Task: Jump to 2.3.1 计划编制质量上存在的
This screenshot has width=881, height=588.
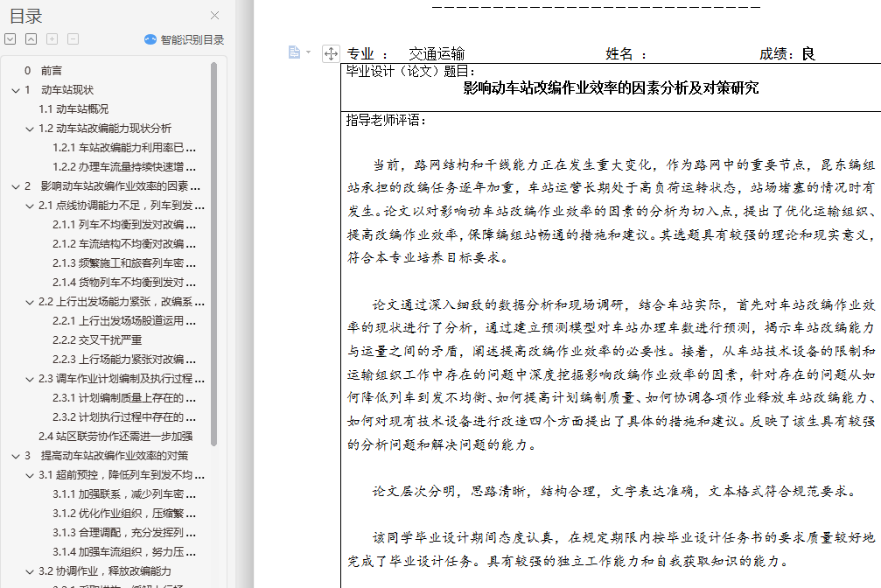Action: (x=124, y=397)
